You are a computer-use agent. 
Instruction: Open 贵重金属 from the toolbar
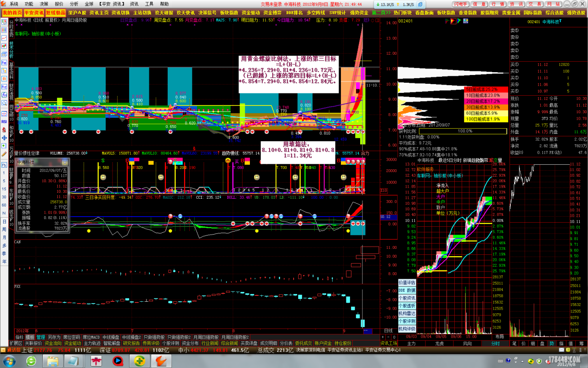pyautogui.click(x=511, y=12)
